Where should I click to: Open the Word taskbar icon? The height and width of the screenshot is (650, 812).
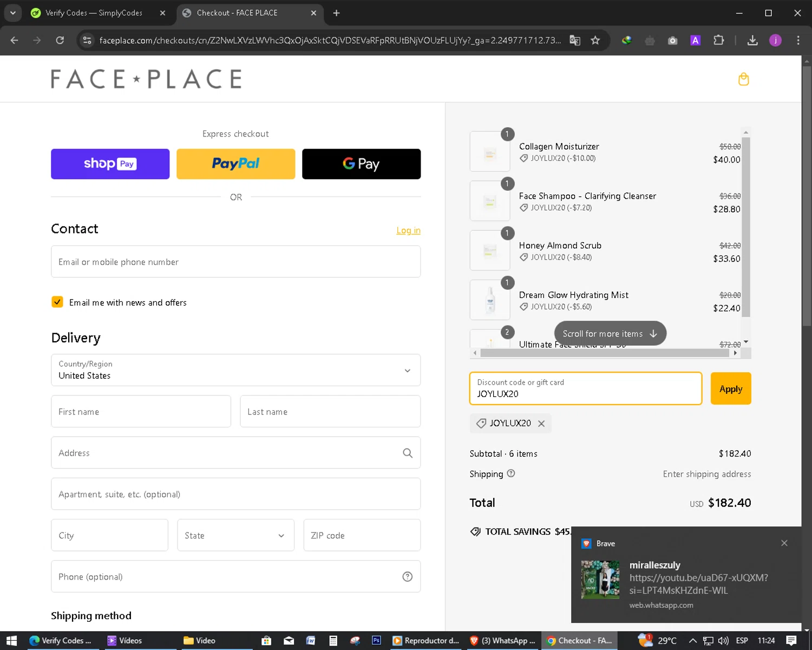point(311,640)
